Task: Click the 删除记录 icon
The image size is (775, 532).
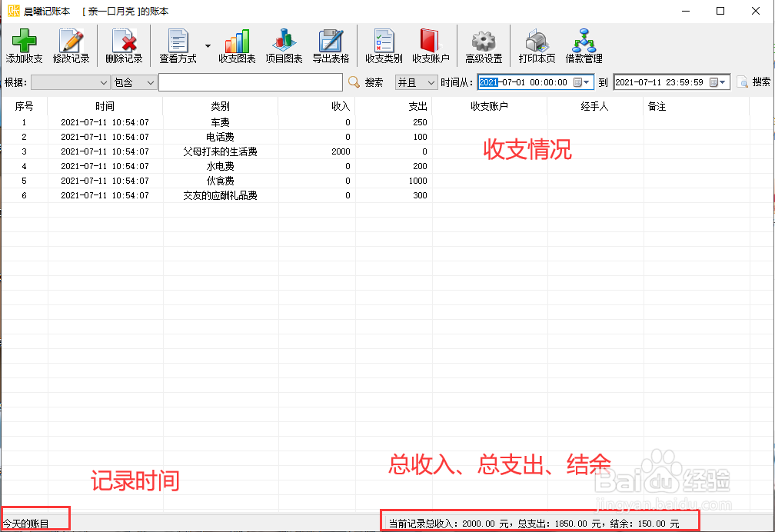Action: [x=124, y=45]
